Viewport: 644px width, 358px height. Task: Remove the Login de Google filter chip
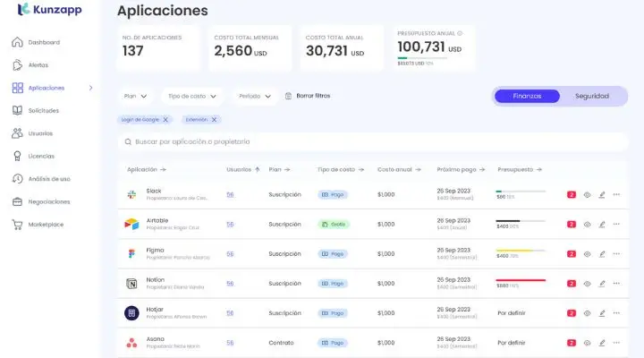click(165, 120)
